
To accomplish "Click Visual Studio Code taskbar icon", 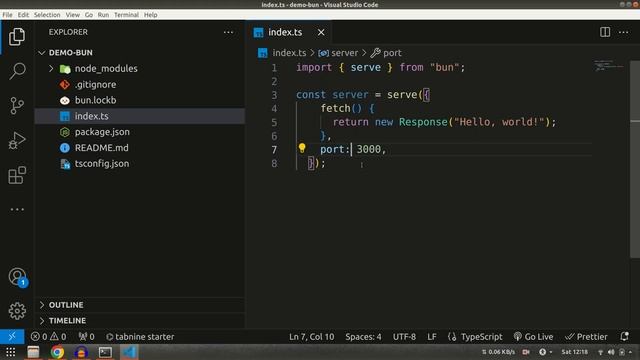I will coord(129,352).
